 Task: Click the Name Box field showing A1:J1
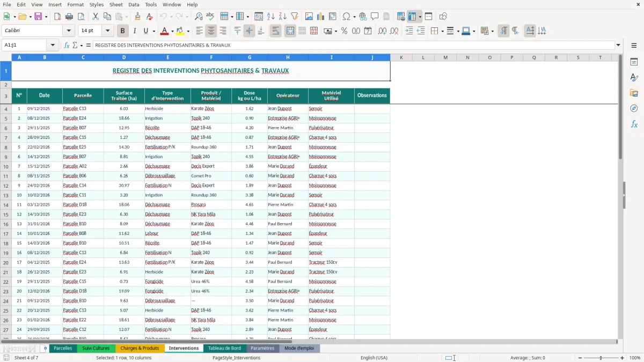[x=25, y=45]
